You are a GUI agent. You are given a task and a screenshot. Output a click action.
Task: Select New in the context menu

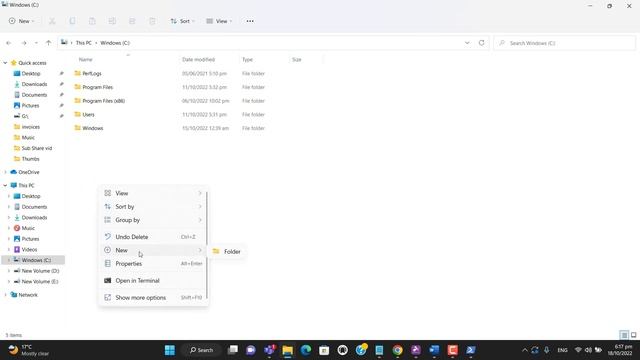pos(153,250)
